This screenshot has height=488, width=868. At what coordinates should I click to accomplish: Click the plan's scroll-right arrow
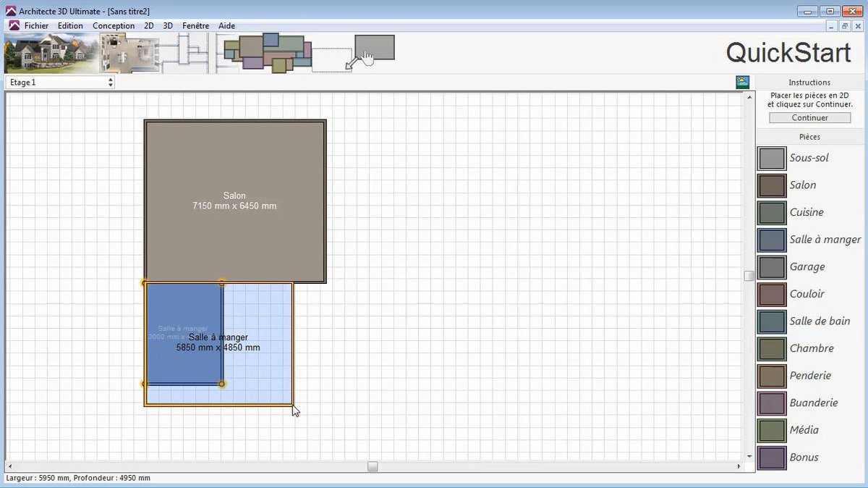click(740, 467)
